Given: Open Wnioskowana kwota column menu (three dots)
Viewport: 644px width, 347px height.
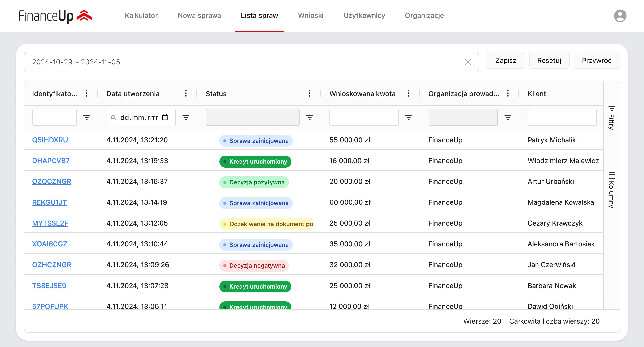Looking at the screenshot, I should (x=408, y=93).
